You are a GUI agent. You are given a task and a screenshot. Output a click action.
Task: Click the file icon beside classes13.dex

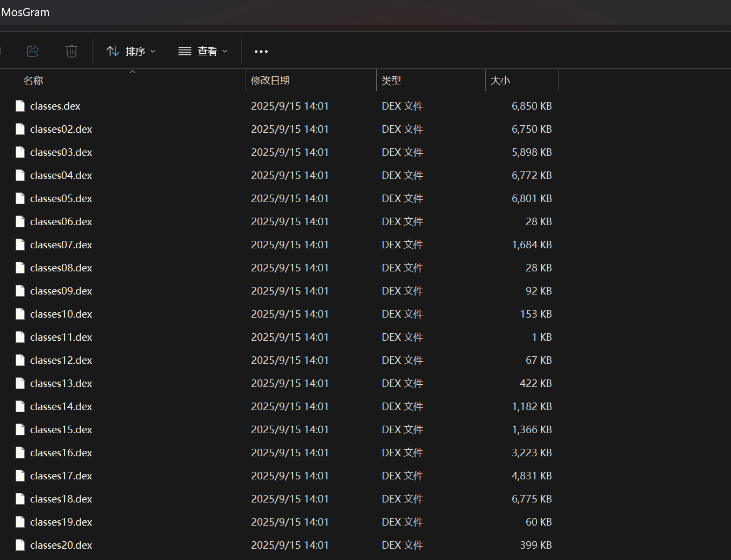click(20, 383)
